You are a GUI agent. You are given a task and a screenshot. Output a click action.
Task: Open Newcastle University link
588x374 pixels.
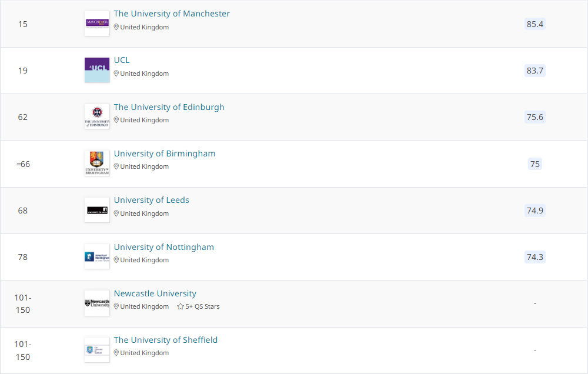pyautogui.click(x=155, y=293)
